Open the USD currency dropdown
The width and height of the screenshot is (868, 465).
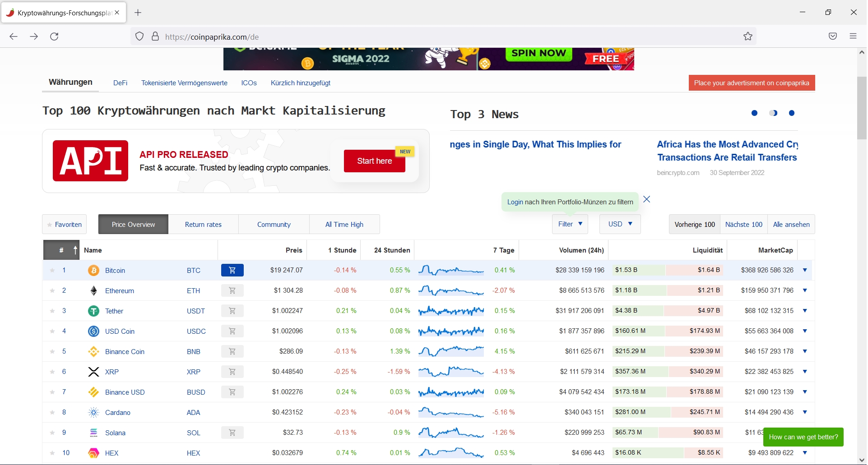point(620,224)
